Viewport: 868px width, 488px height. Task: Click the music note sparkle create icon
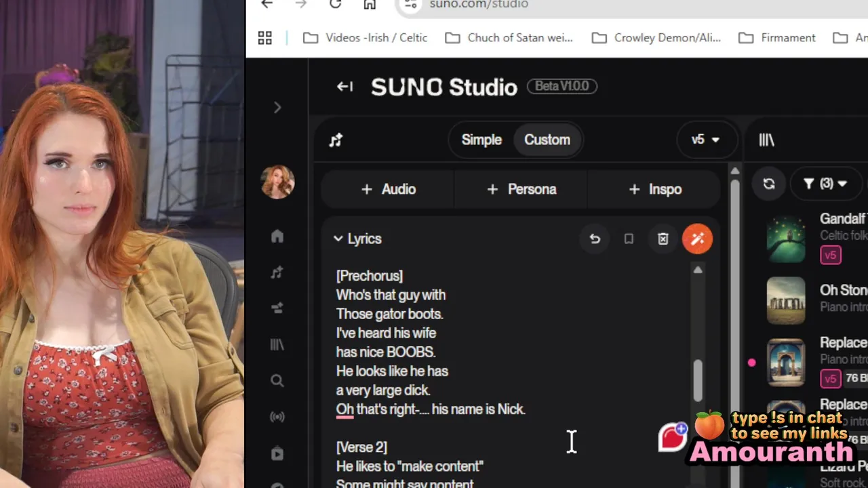point(336,140)
